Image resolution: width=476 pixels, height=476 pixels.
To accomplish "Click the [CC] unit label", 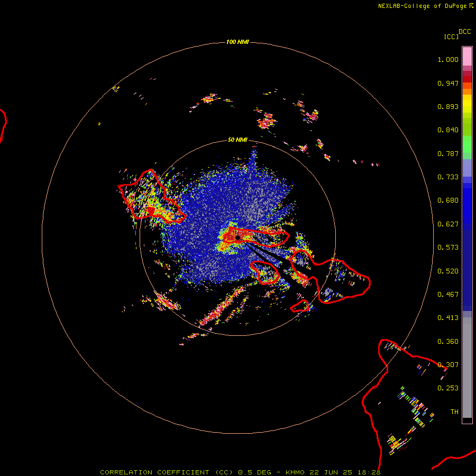I will [451, 36].
